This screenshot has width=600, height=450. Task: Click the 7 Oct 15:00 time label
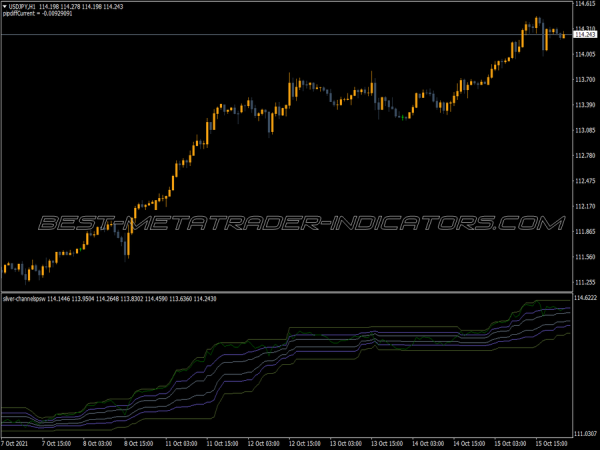click(56, 444)
